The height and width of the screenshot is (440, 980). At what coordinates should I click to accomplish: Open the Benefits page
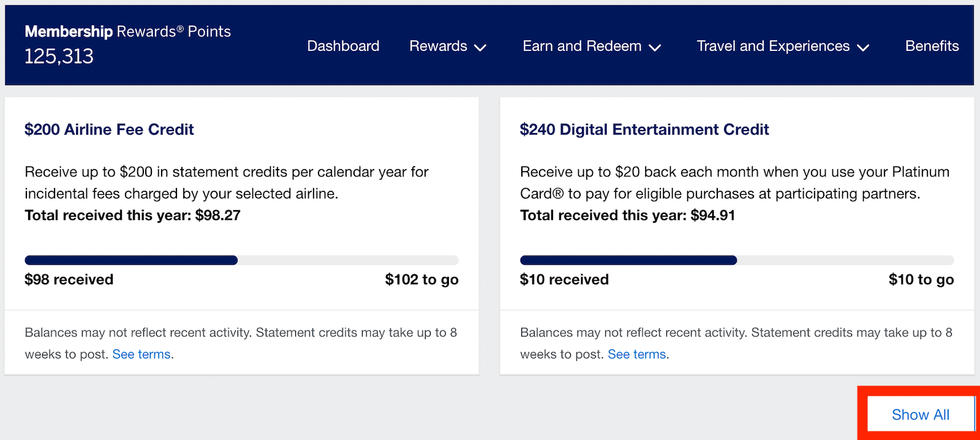click(932, 46)
